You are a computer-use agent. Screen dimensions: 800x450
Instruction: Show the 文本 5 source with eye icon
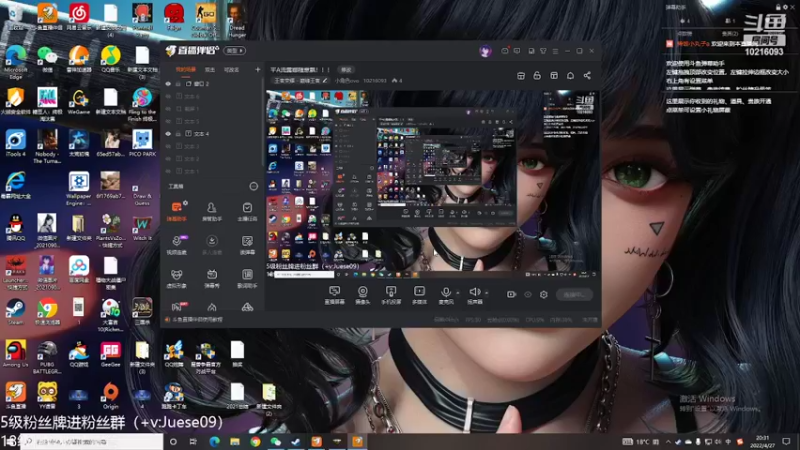tap(168, 121)
